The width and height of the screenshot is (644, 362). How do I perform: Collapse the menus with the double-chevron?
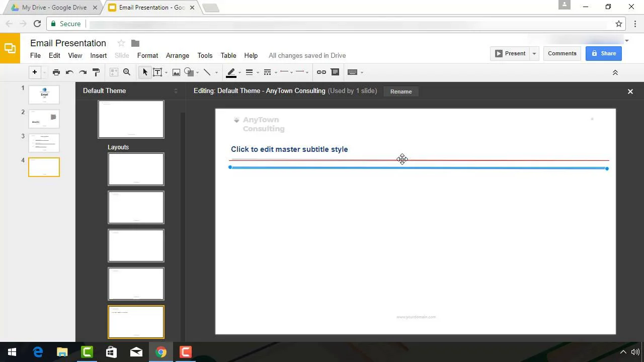pyautogui.click(x=615, y=72)
